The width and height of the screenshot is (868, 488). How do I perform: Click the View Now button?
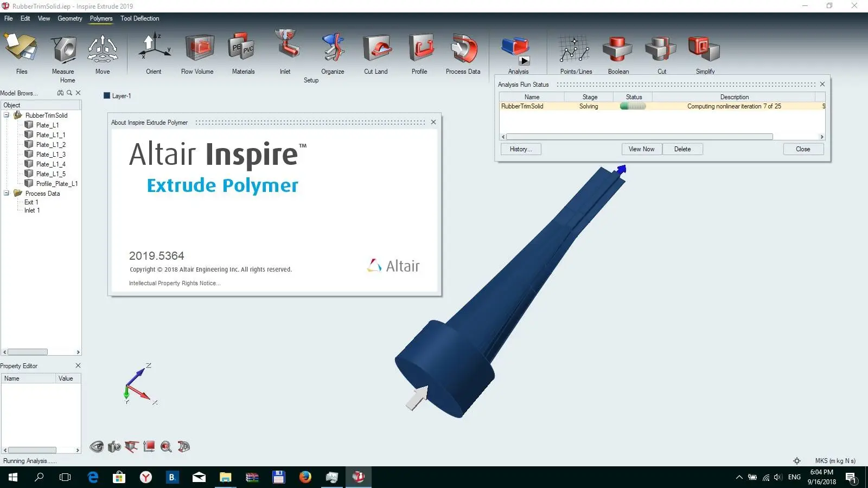(x=642, y=149)
